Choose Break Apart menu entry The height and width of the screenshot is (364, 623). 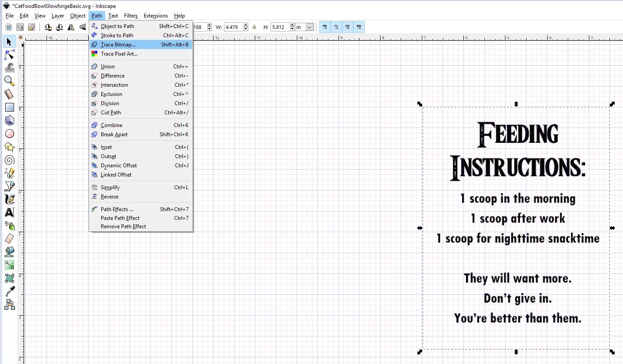pos(140,134)
